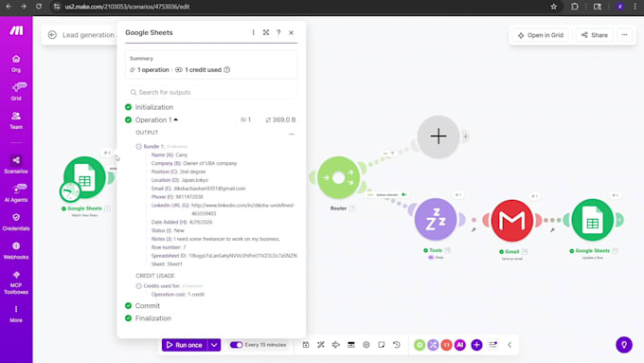Image resolution: width=644 pixels, height=363 pixels.
Task: Collapse the OUTPUT section
Action: click(x=291, y=134)
